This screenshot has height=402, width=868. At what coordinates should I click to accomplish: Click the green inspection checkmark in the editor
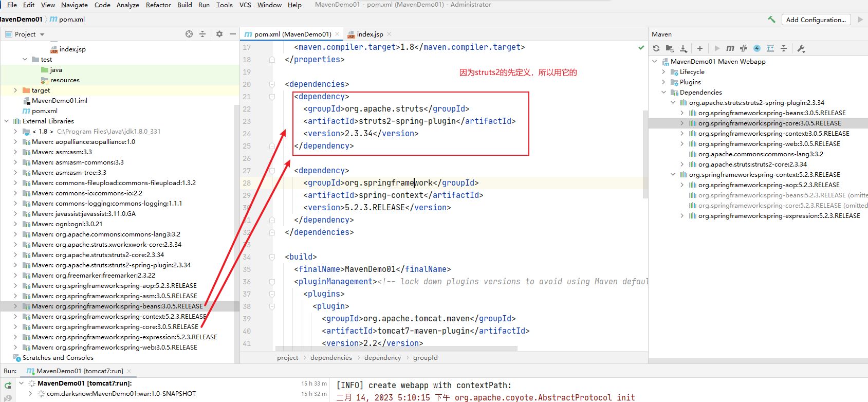pos(641,47)
